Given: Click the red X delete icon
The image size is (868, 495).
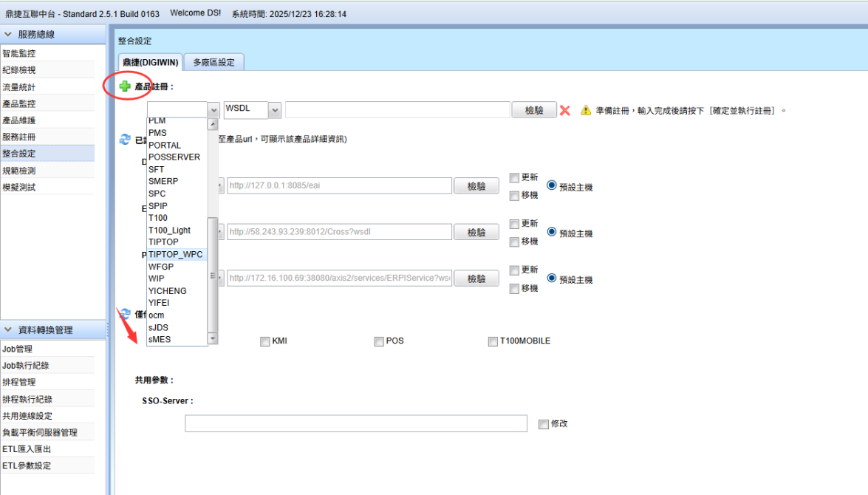Looking at the screenshot, I should [565, 110].
